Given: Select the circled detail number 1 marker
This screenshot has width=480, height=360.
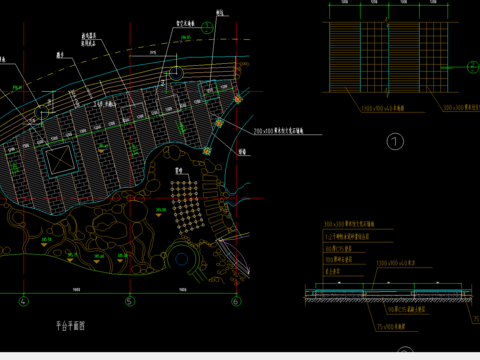Looking at the screenshot, I should pos(395,142).
